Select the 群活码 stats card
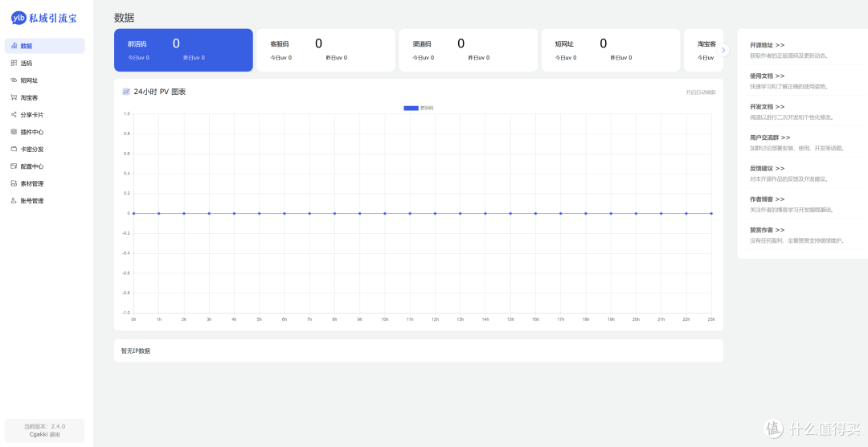 pos(183,50)
